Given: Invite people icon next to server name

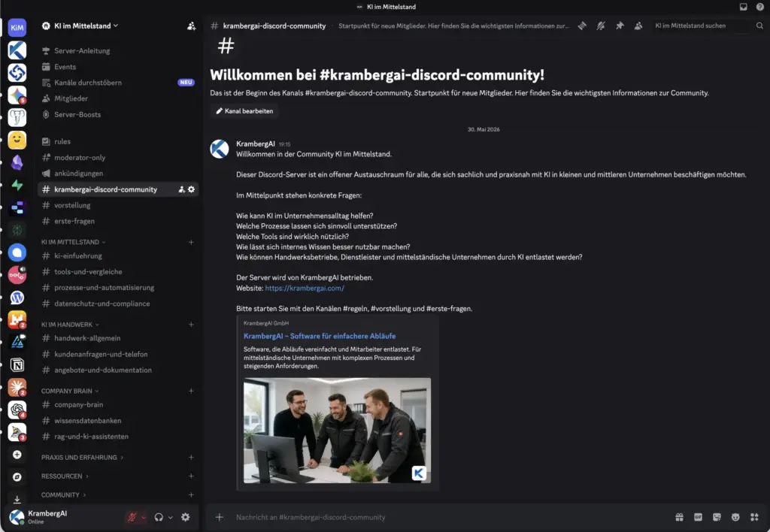Looking at the screenshot, I should pyautogui.click(x=191, y=26).
